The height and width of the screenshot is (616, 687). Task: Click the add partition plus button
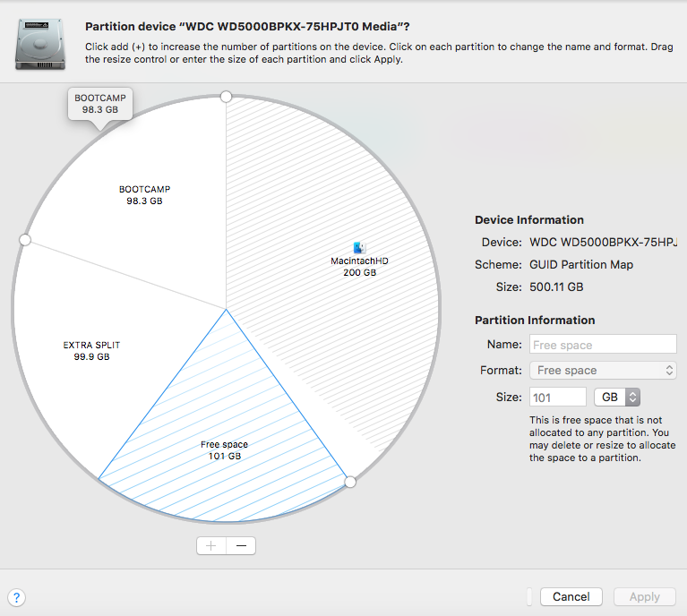point(211,545)
